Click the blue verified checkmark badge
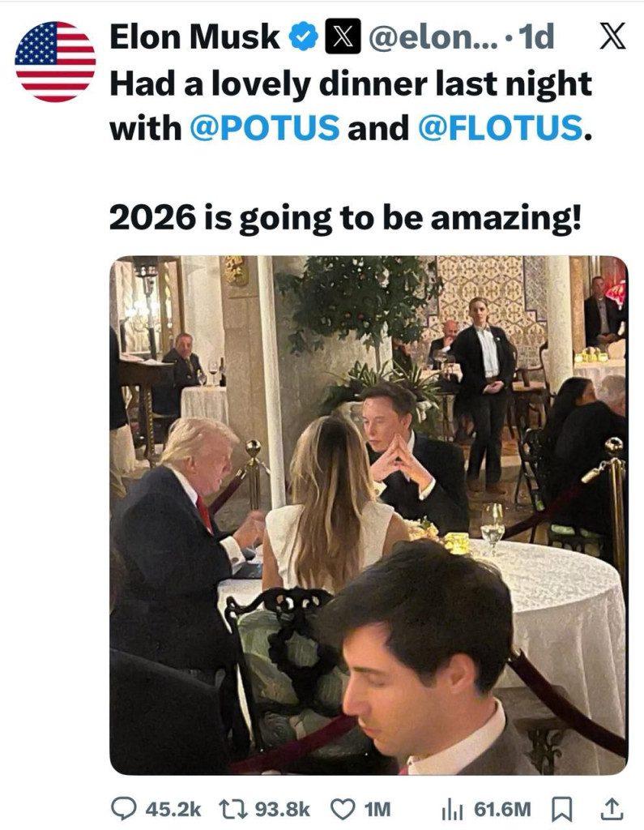This screenshot has width=644, height=830. click(x=304, y=37)
